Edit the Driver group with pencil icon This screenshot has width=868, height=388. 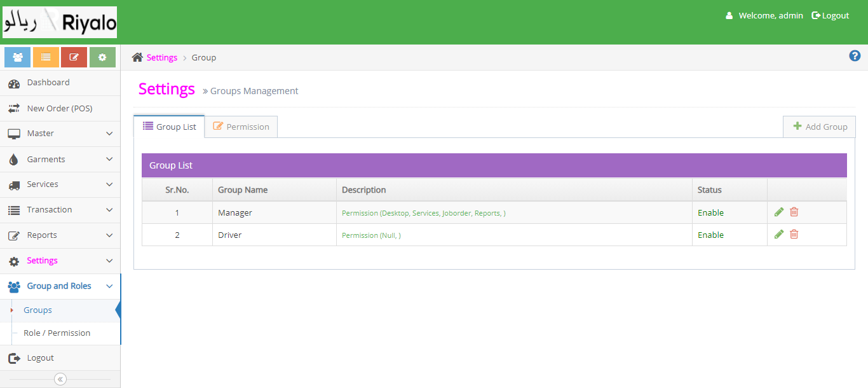click(x=779, y=235)
